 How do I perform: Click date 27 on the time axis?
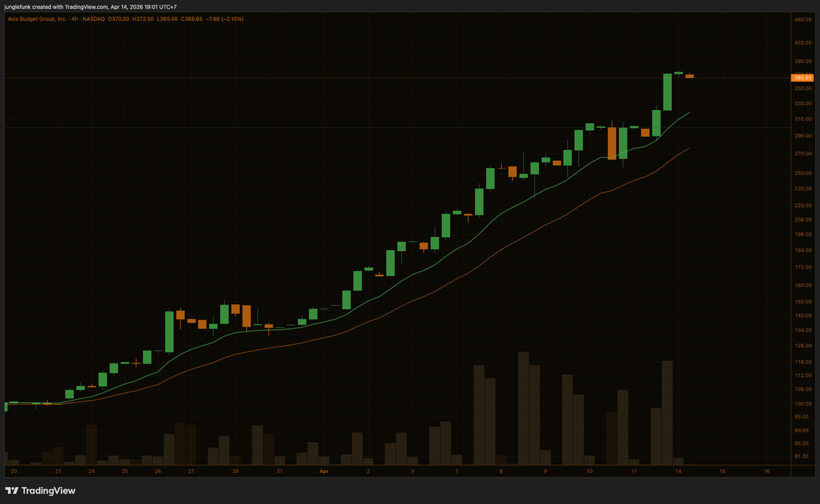point(191,471)
